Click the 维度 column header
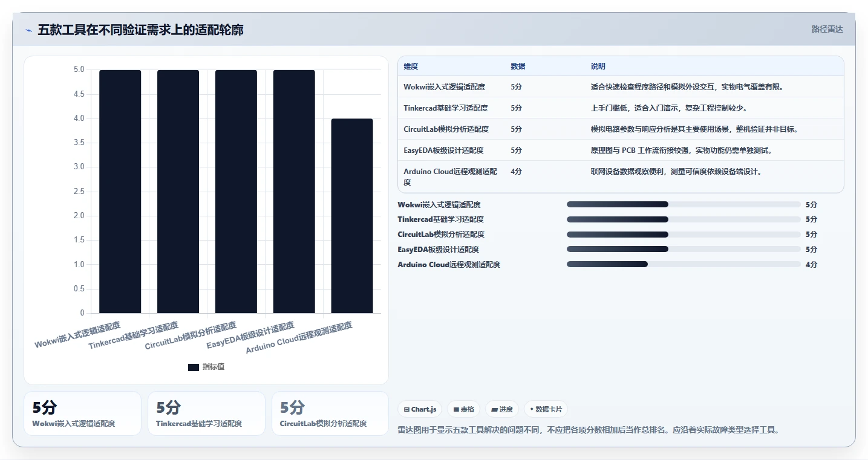This screenshot has height=460, width=868. (411, 66)
